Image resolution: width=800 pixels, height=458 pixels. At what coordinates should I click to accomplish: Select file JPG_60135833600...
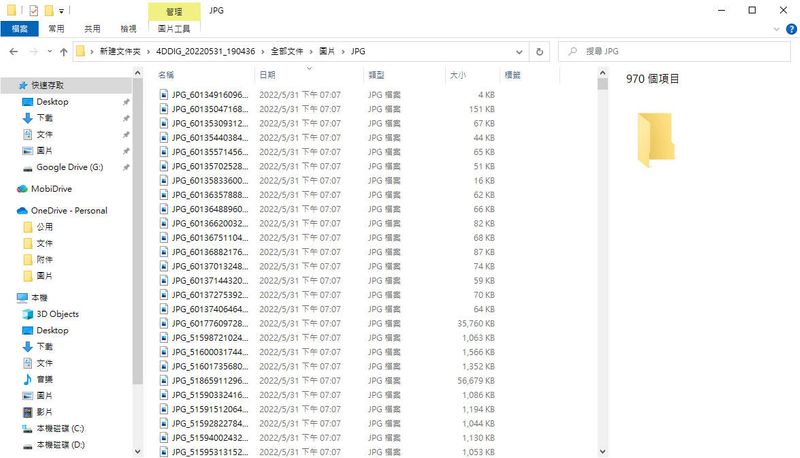tap(210, 181)
